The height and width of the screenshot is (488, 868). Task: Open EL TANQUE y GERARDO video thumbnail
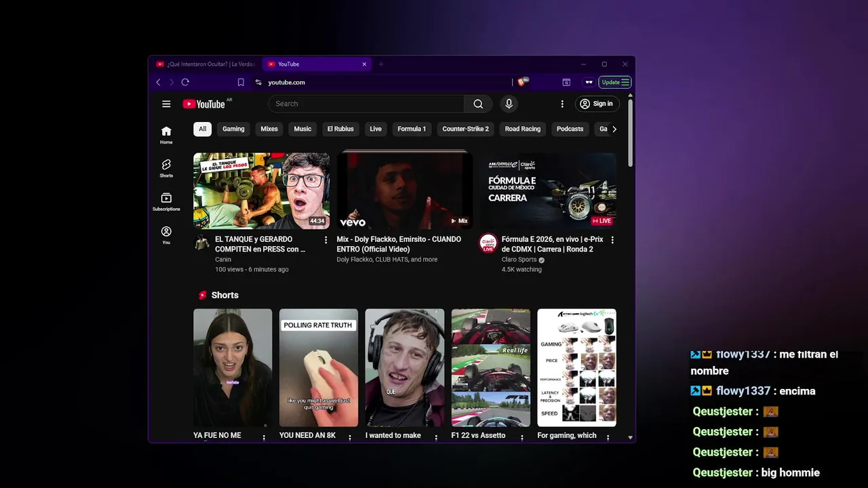pyautogui.click(x=261, y=190)
